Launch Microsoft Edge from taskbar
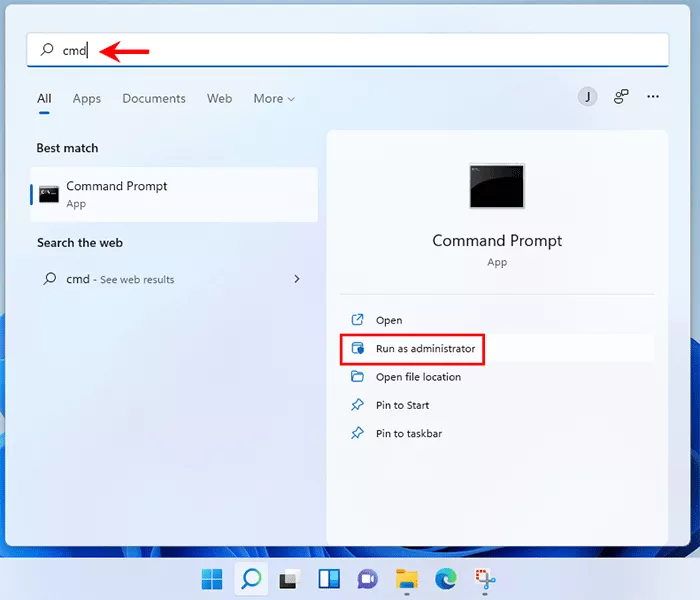Screen dimensions: 700x600 [x=446, y=579]
